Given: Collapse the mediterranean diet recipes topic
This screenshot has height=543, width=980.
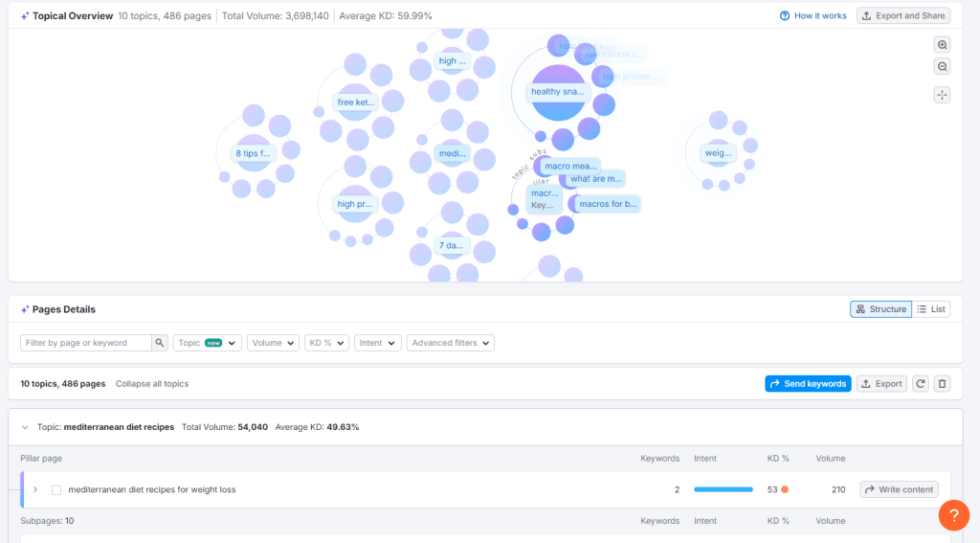Looking at the screenshot, I should tap(26, 427).
